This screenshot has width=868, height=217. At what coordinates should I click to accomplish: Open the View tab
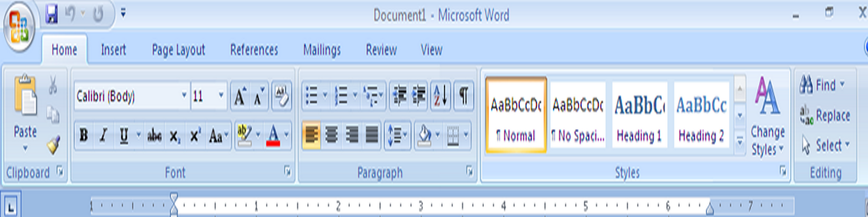coord(431,50)
